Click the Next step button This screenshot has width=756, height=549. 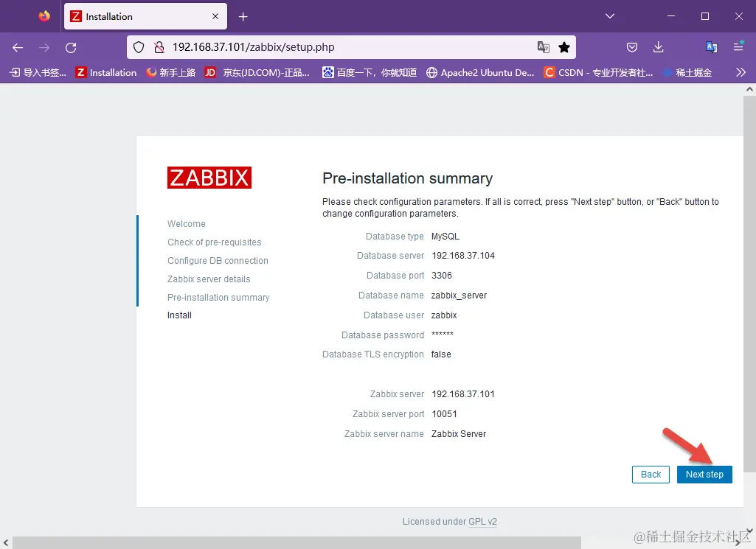[704, 475]
